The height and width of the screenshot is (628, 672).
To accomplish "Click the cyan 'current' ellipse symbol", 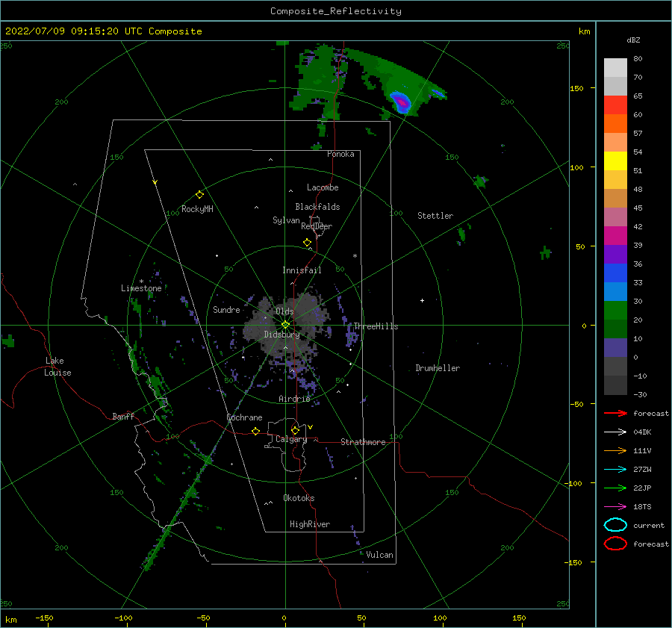I will pos(615,525).
